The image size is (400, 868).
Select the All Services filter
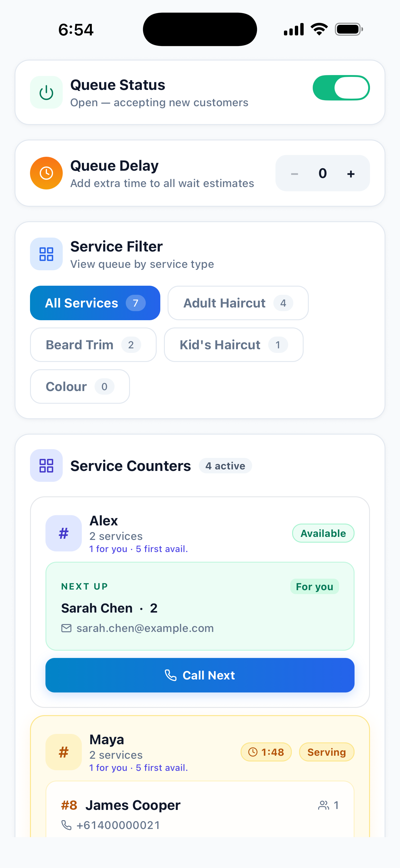coord(95,303)
